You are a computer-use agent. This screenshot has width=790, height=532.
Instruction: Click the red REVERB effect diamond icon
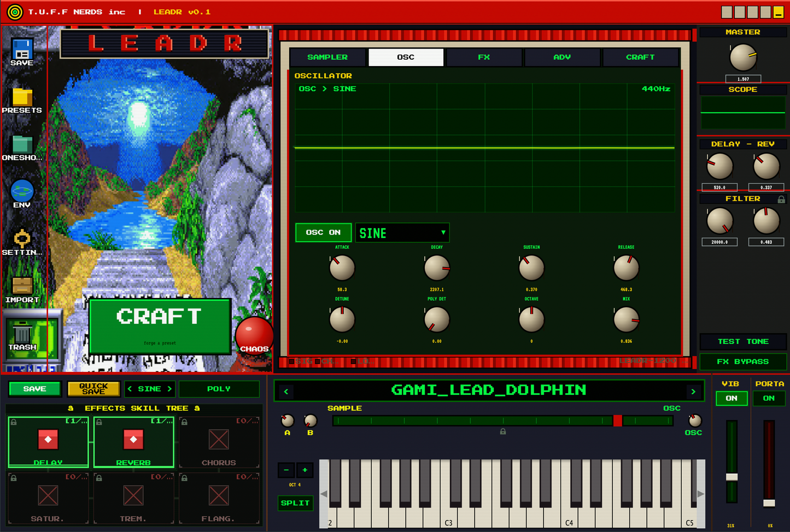pyautogui.click(x=133, y=439)
